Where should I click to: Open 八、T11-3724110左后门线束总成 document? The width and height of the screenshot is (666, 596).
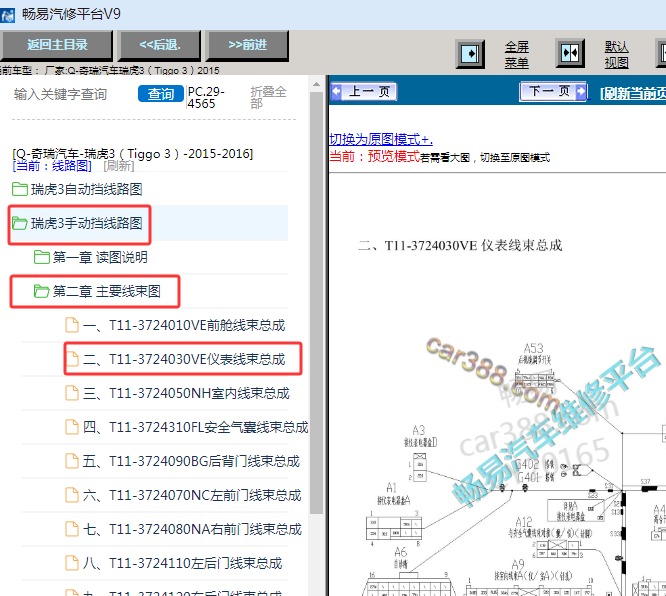pyautogui.click(x=174, y=563)
